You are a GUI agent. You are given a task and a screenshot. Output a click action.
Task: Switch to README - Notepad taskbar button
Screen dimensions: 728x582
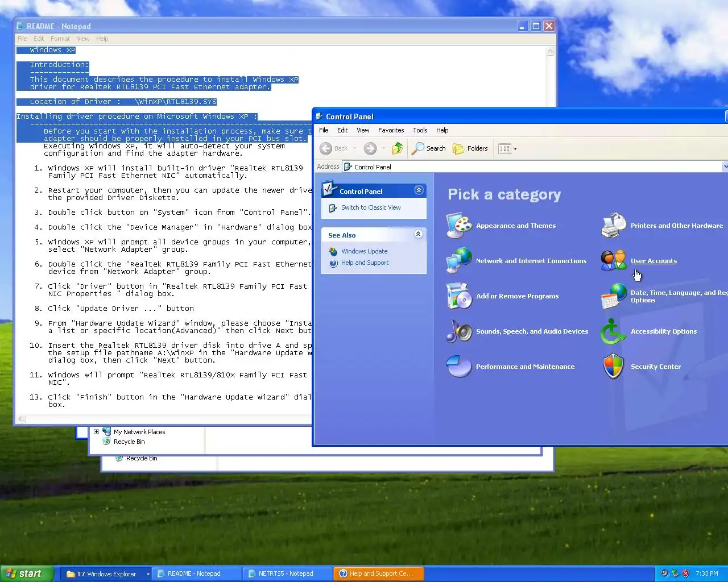[x=197, y=573]
